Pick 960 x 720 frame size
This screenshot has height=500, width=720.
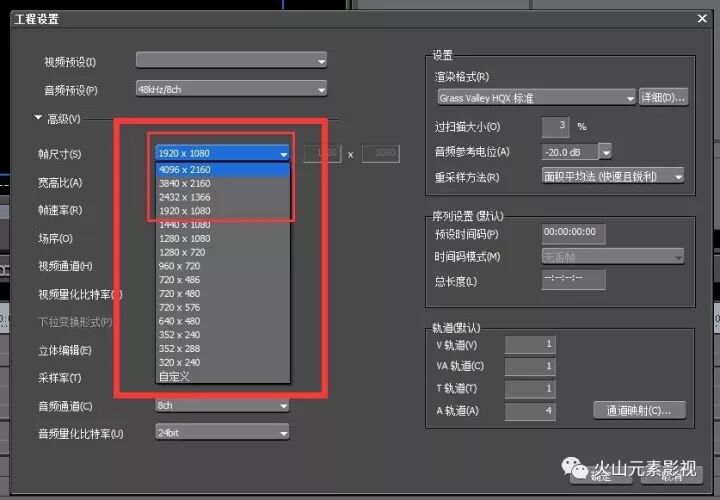point(223,266)
